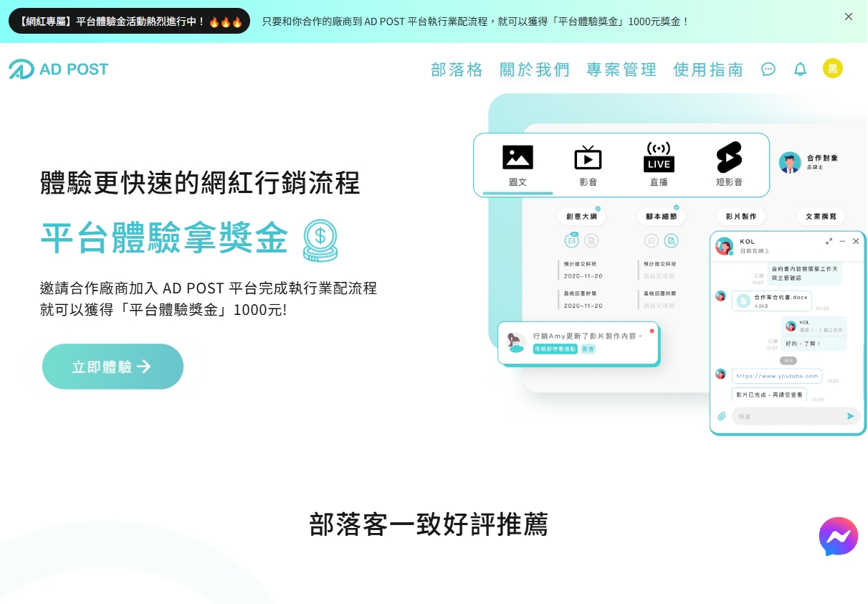868x604 pixels.
Task: Click the dollar coin icon
Action: (320, 240)
